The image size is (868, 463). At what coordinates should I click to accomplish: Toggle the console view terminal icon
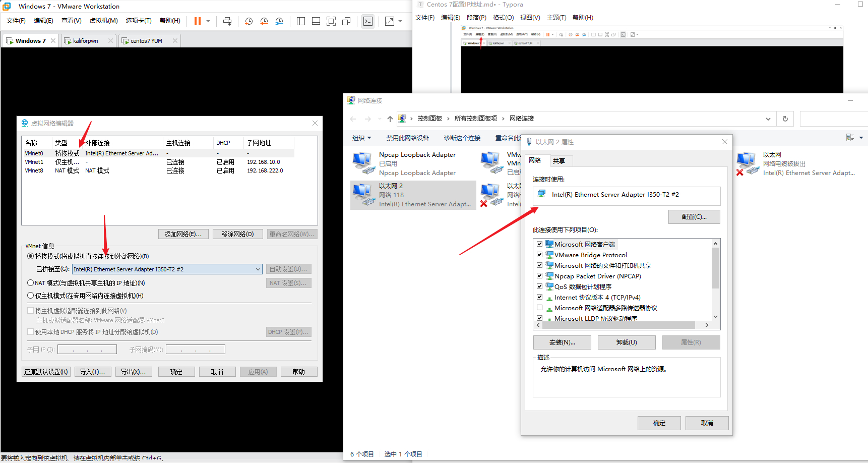(x=367, y=21)
